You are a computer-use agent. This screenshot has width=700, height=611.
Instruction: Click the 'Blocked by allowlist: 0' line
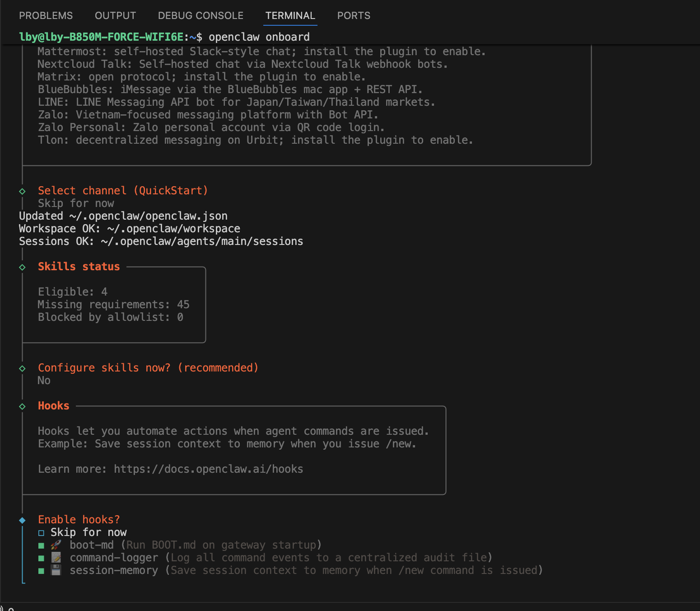click(x=111, y=317)
